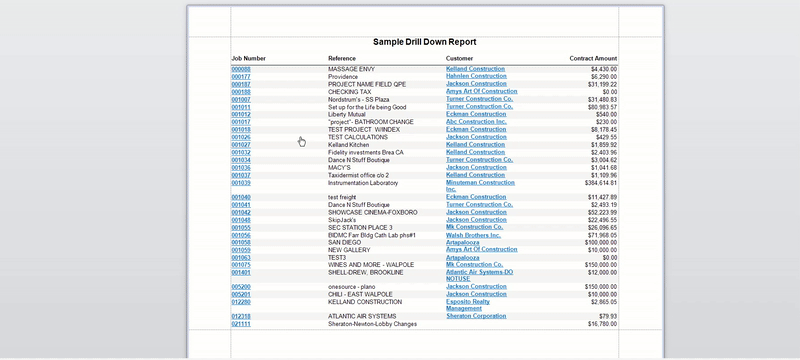Drill into job 001058
The width and height of the screenshot is (800, 360).
pos(241,243)
